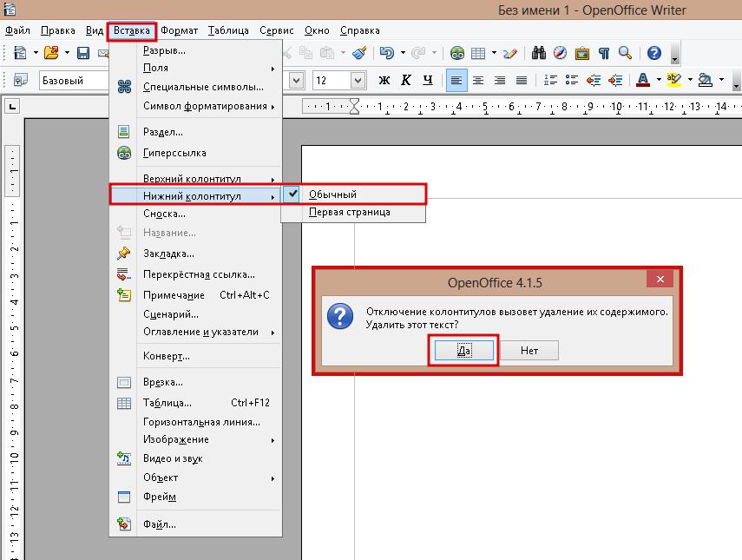Open the font size 12 dropdown

[x=358, y=81]
